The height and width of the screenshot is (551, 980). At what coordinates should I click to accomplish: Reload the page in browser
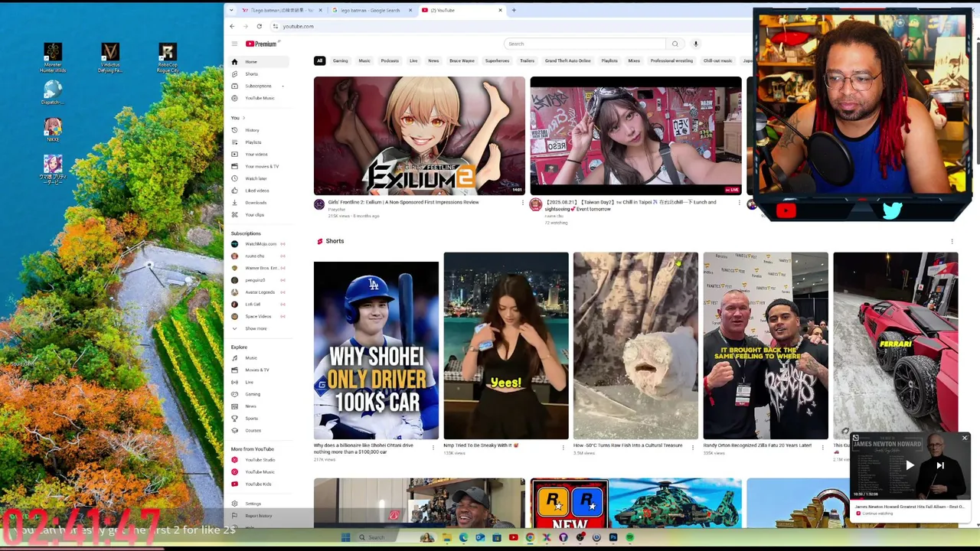pos(259,26)
